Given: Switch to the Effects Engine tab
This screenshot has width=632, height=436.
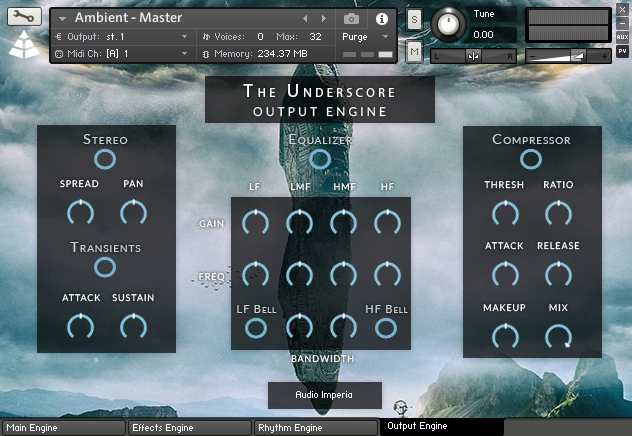Looking at the screenshot, I should point(189,428).
